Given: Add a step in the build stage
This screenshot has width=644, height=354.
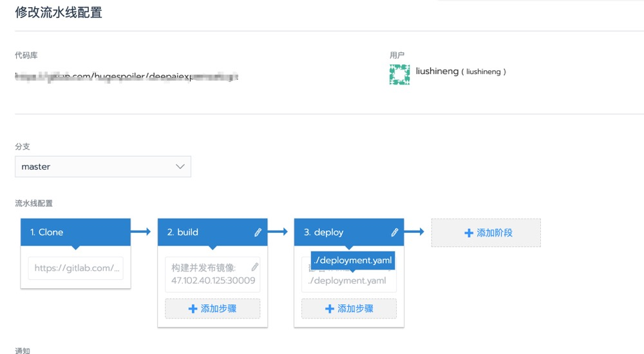Looking at the screenshot, I should tap(213, 309).
